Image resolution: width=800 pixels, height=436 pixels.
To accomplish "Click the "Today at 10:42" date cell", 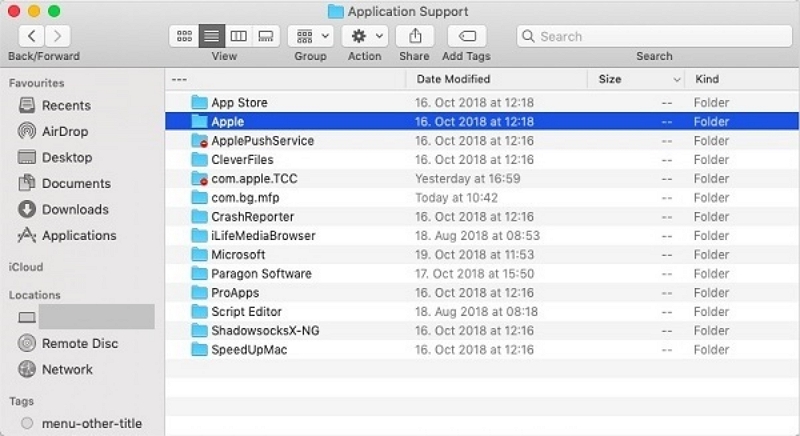I will [456, 197].
